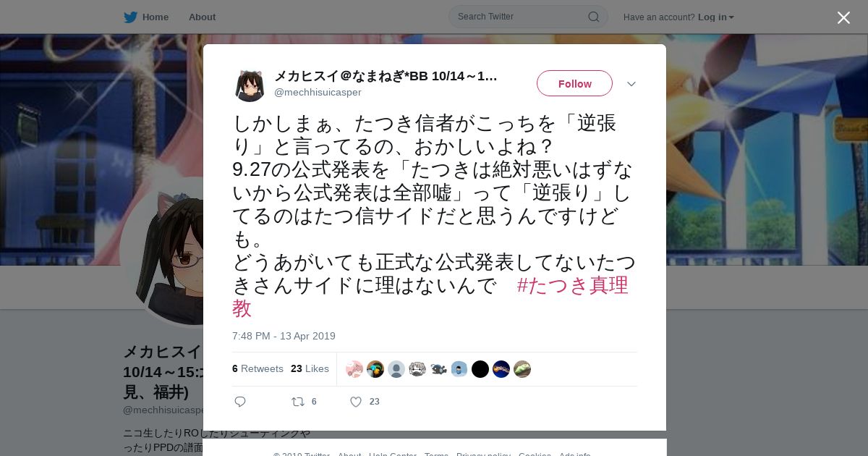Click the retweet arrows icon
Screen dimensions: 868x456
coord(298,402)
